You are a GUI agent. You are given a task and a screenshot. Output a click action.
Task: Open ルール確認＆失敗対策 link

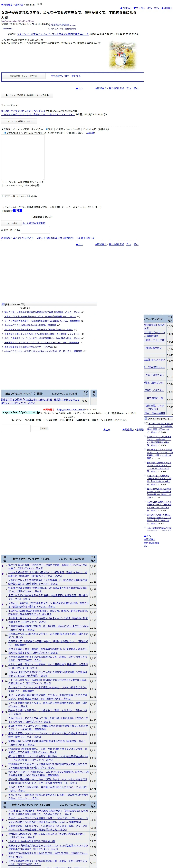(x=34, y=223)
